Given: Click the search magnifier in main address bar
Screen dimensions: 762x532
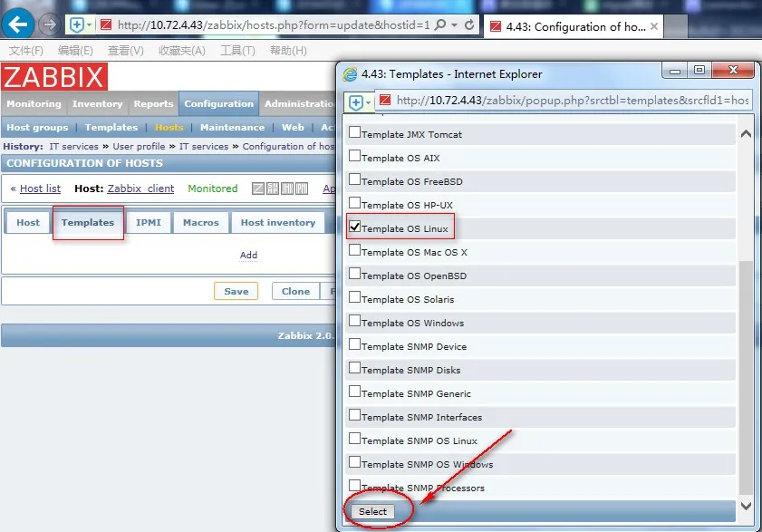Looking at the screenshot, I should 439,24.
